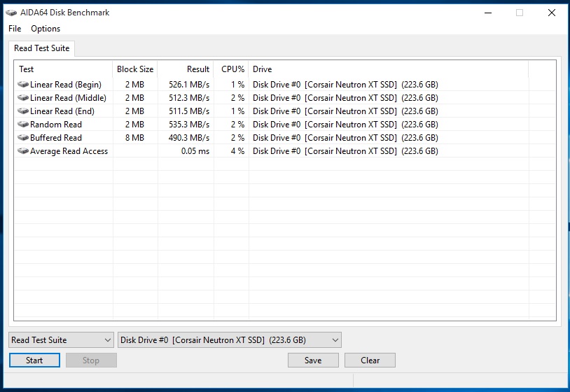
Task: Sort by the Result column header
Action: pyautogui.click(x=186, y=69)
